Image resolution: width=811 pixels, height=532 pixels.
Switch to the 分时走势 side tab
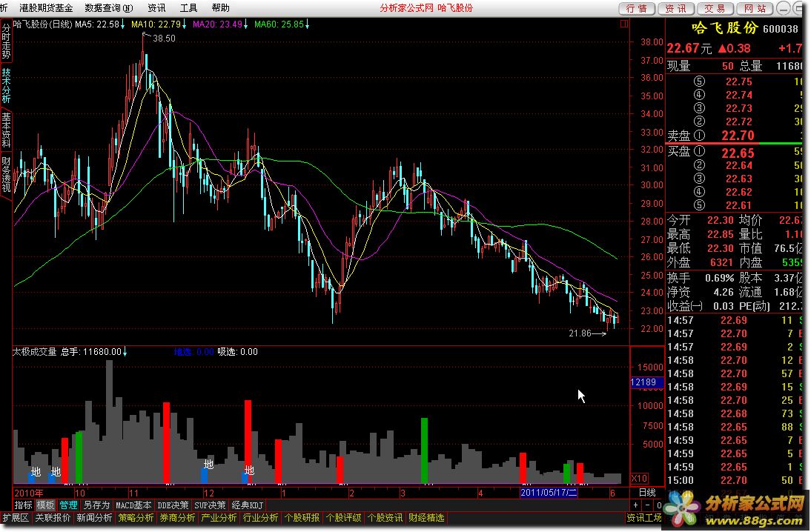(6, 41)
